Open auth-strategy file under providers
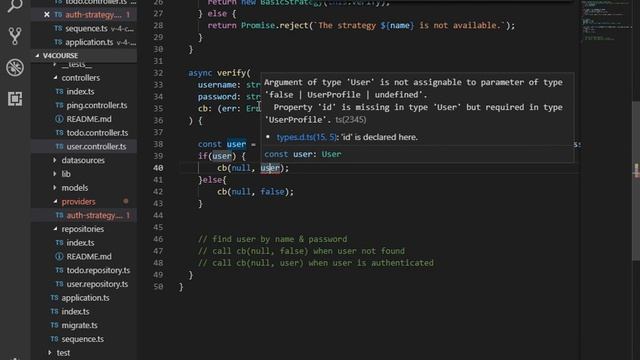This screenshot has width=640, height=360. [94, 215]
